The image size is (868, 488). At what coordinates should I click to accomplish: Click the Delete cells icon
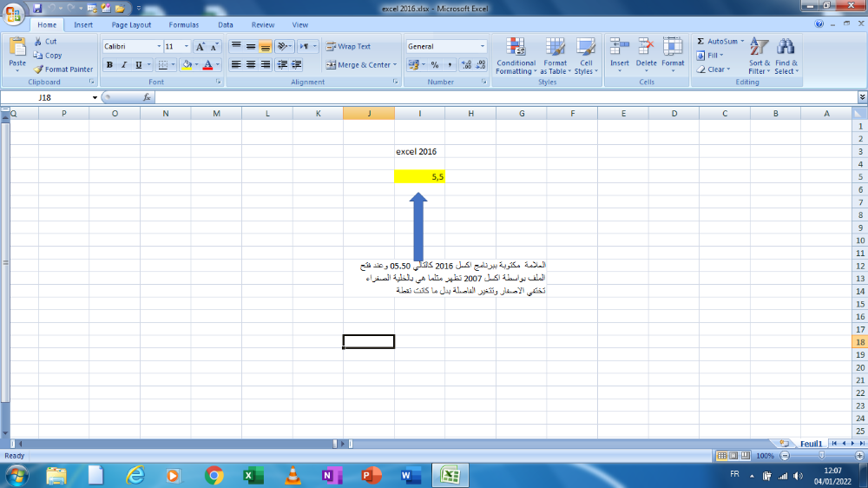646,48
